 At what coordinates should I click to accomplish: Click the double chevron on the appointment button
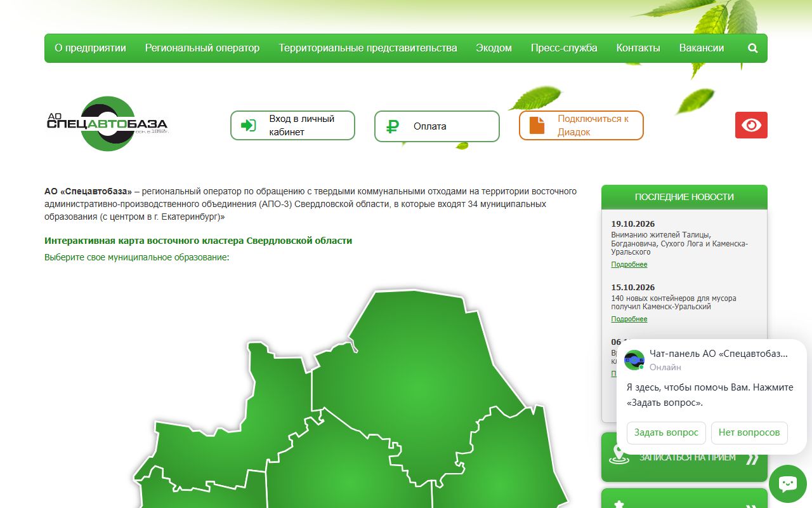point(752,458)
